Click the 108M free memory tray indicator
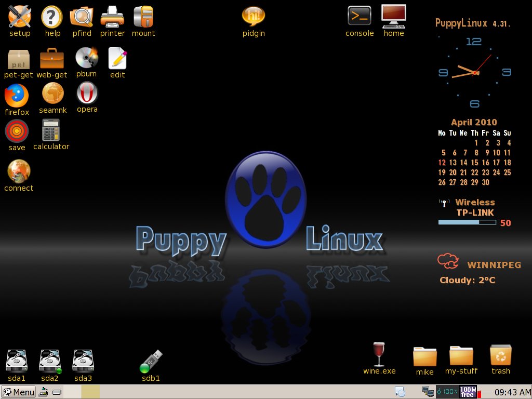 point(468,392)
